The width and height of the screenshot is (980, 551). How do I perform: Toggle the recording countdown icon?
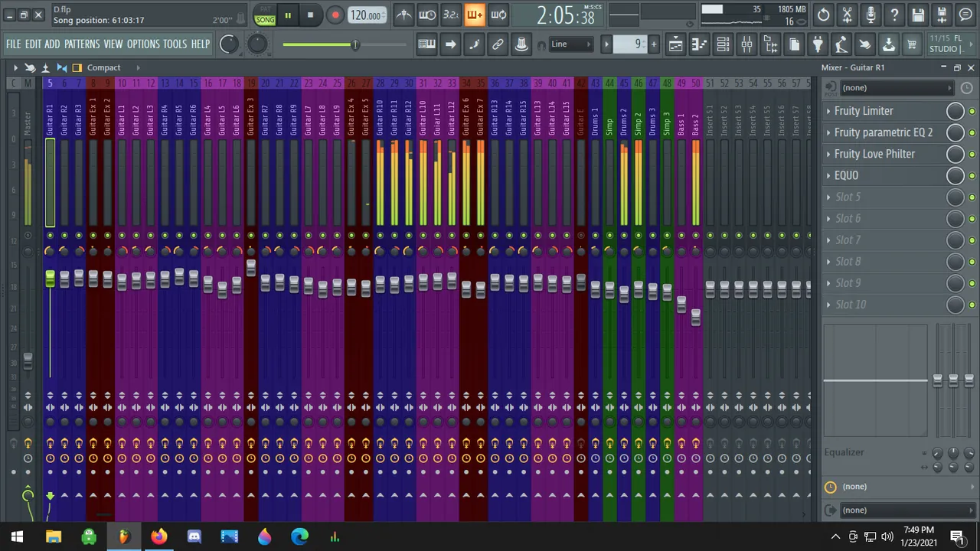[x=451, y=15]
